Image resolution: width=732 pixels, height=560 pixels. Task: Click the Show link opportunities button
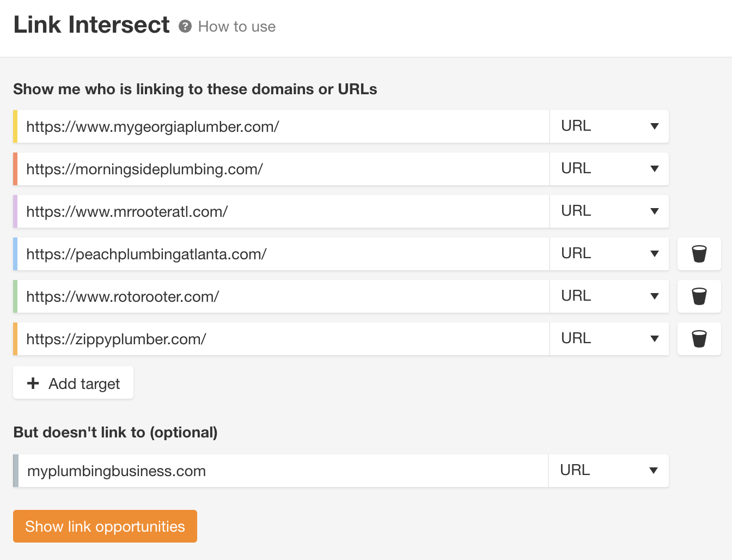point(105,526)
